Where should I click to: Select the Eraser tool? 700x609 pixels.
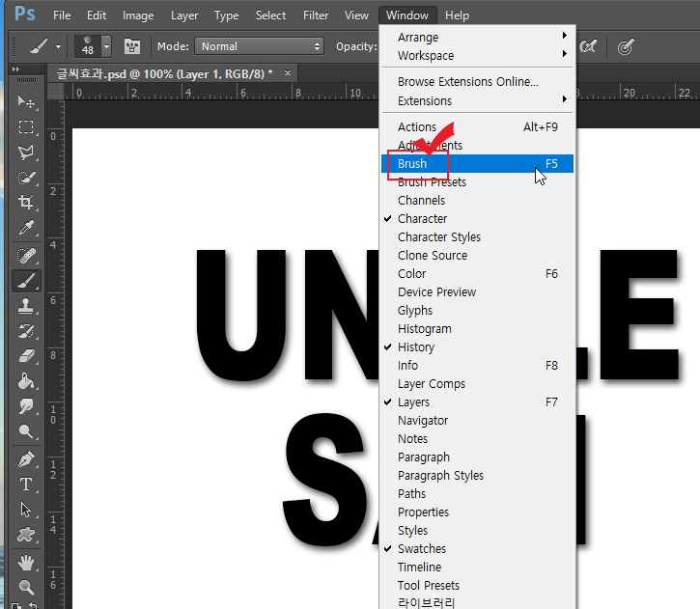tap(26, 356)
